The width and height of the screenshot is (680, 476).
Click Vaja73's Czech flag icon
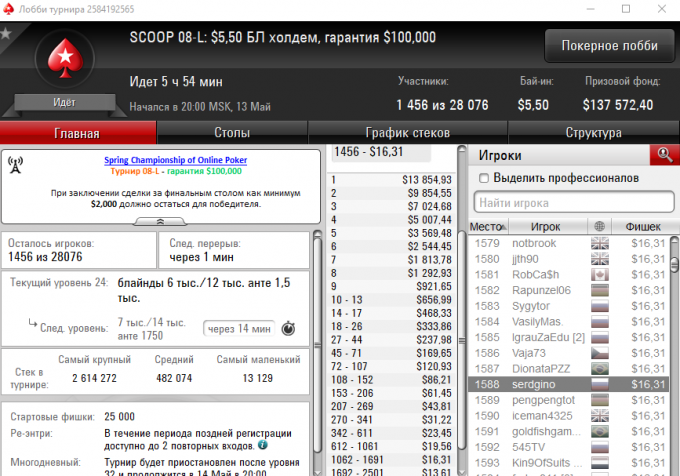(600, 353)
